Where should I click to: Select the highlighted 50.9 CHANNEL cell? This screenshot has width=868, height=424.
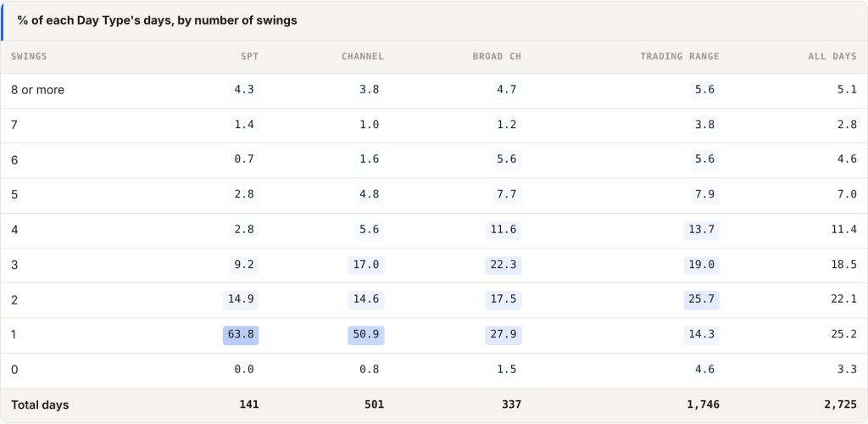coord(366,335)
